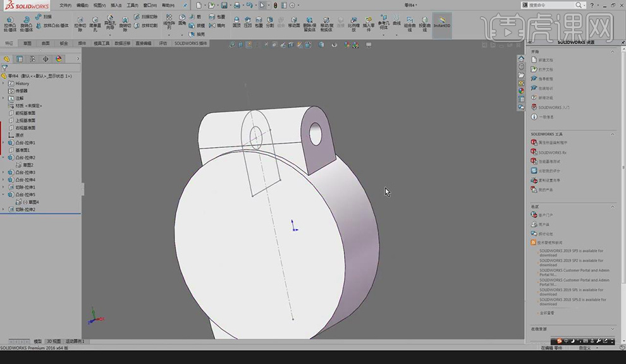Click the SOLIDWORKS 入门 link

pos(553,107)
